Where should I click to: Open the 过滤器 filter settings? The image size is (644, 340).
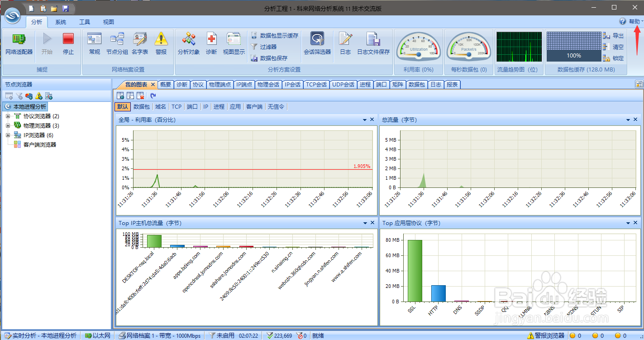click(264, 47)
